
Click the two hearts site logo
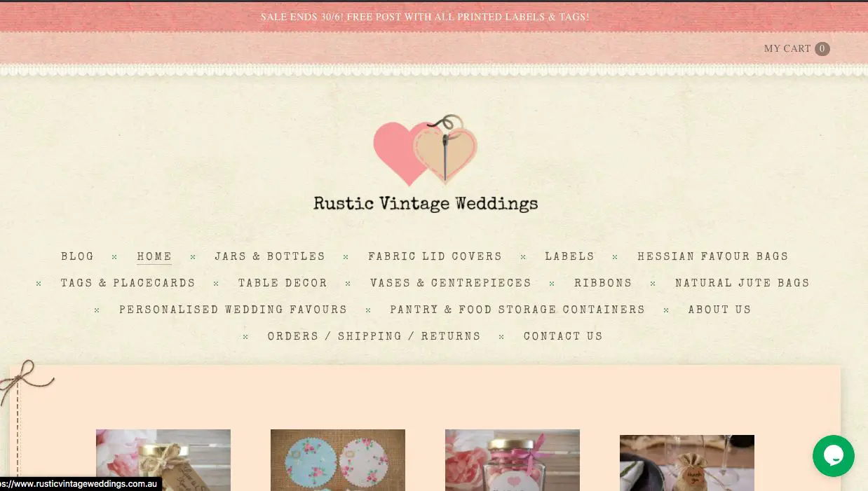click(425, 150)
